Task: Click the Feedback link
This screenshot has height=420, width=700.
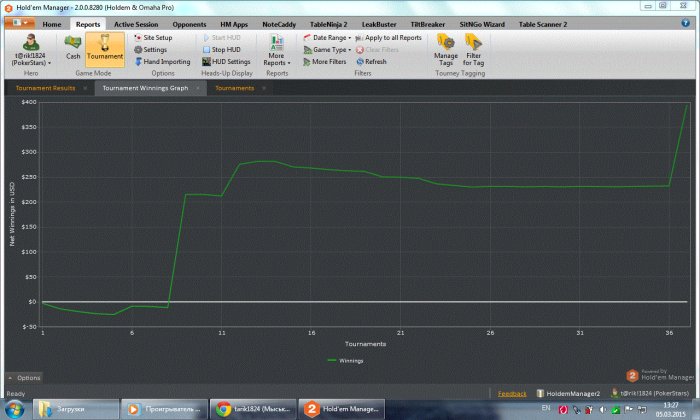Action: point(511,394)
